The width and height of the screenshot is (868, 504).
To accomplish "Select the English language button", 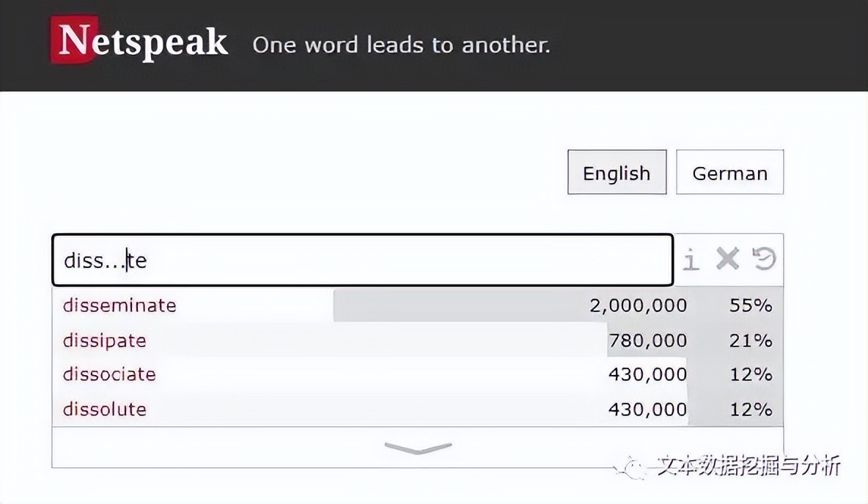I will 617,173.
